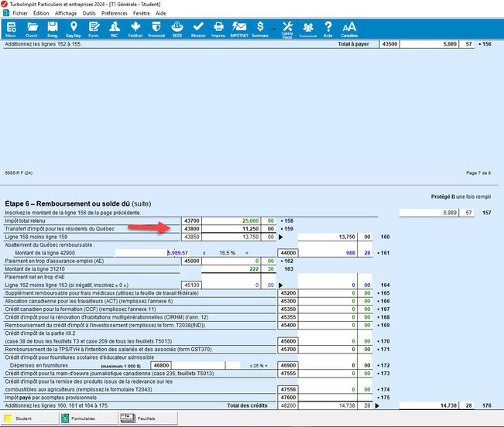The width and height of the screenshot is (504, 427).
Task: Click the 46900 line code box
Action: click(x=288, y=365)
